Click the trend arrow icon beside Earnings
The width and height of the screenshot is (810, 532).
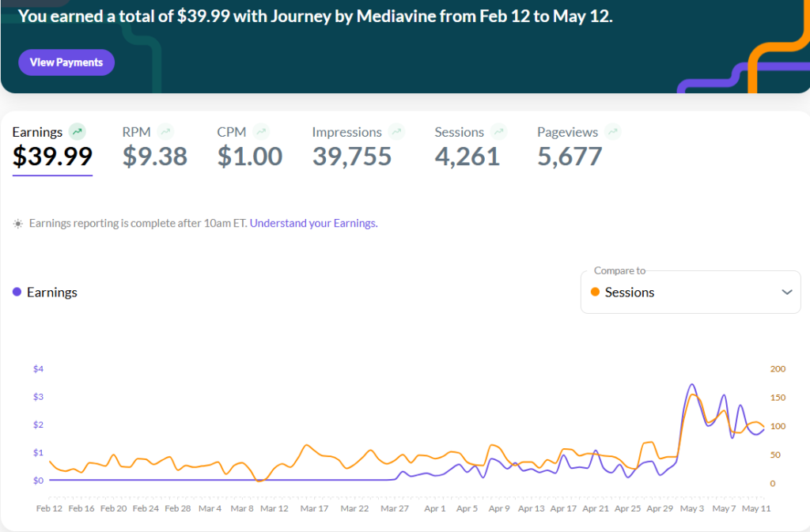[x=78, y=132]
